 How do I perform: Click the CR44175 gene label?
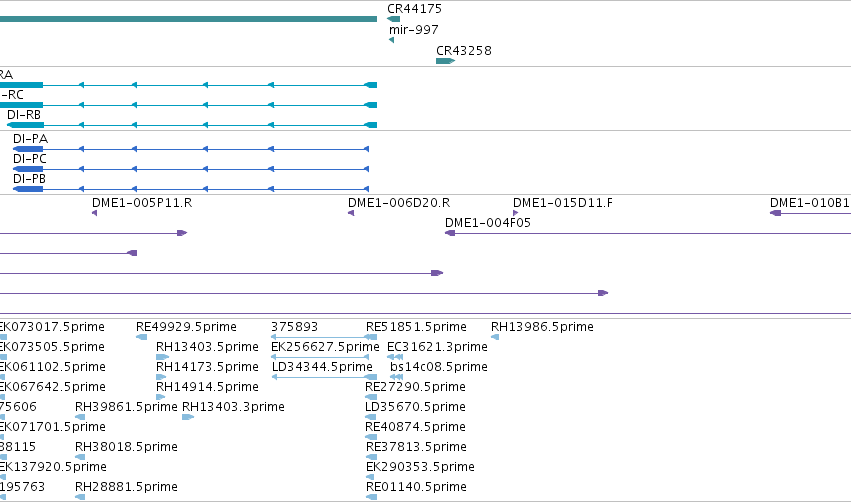(x=414, y=9)
